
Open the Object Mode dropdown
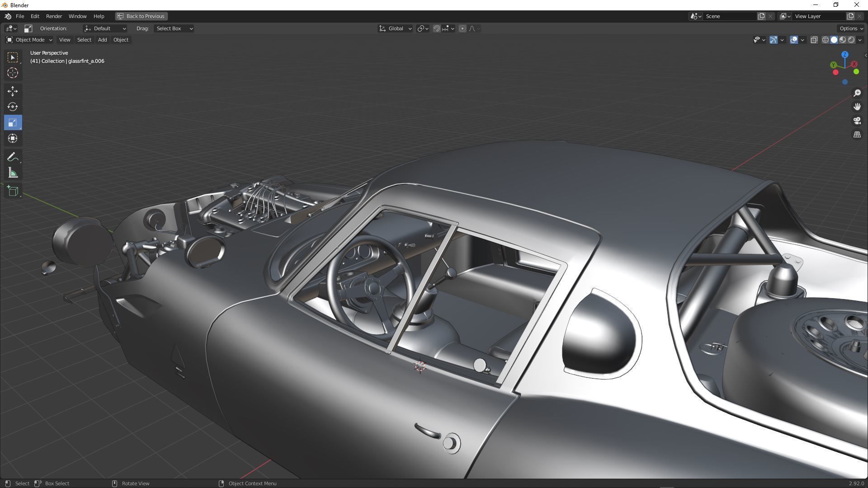click(x=29, y=40)
